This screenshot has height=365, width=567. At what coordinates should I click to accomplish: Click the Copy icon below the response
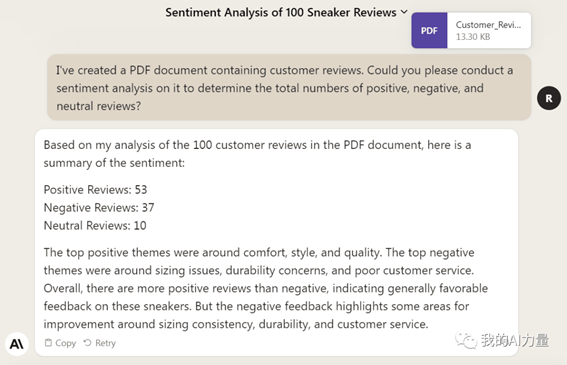coord(48,343)
